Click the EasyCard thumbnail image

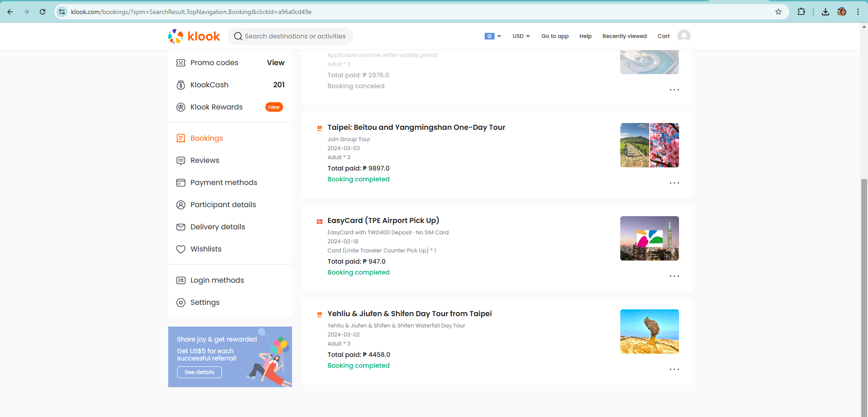click(650, 238)
